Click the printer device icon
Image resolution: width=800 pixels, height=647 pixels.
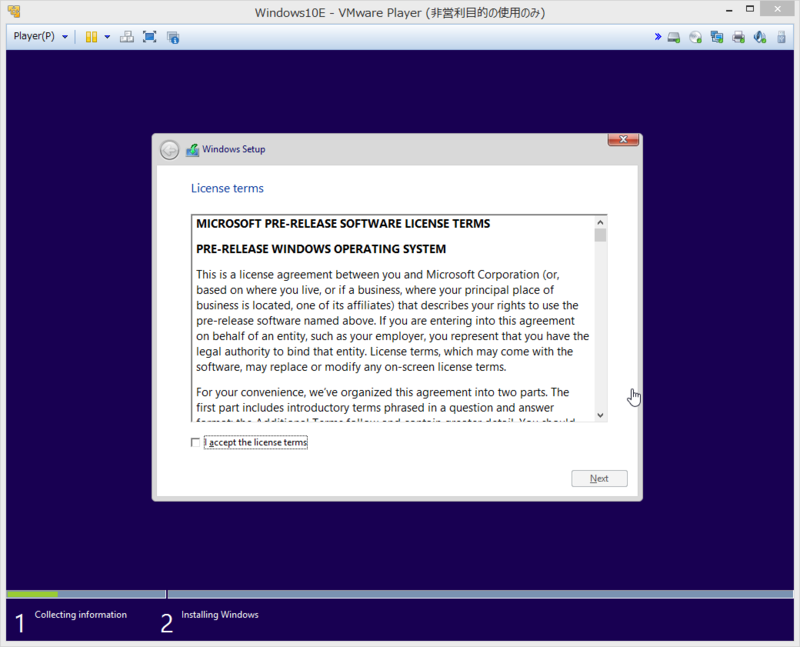pos(738,37)
